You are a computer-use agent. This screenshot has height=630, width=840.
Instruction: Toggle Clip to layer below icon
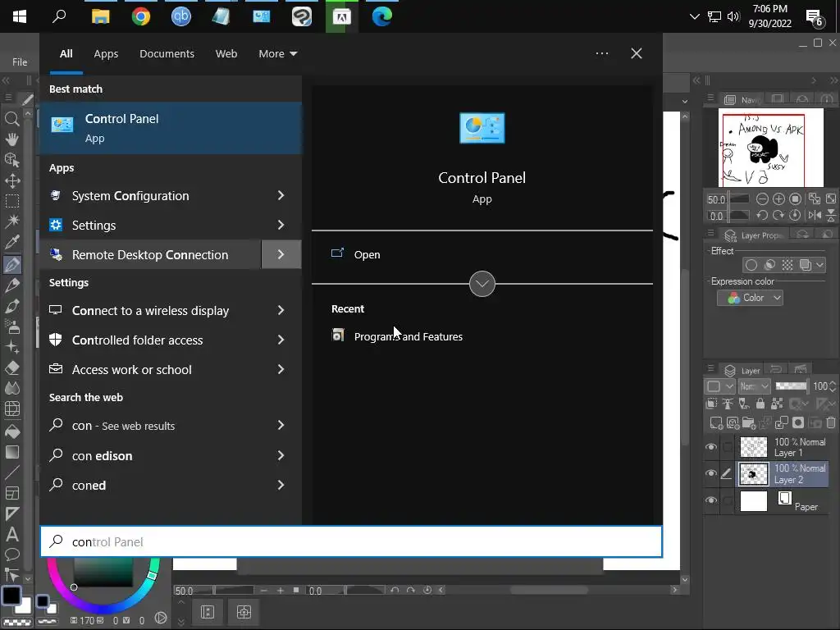(712, 404)
